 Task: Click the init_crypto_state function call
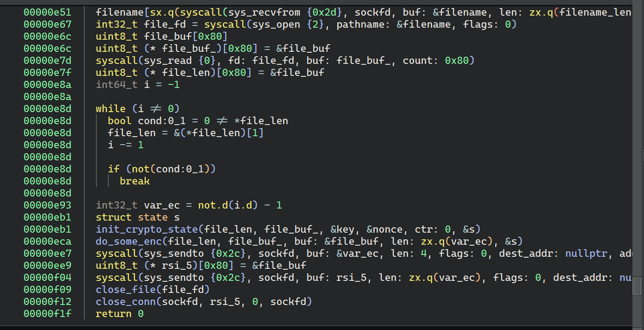pyautogui.click(x=146, y=229)
